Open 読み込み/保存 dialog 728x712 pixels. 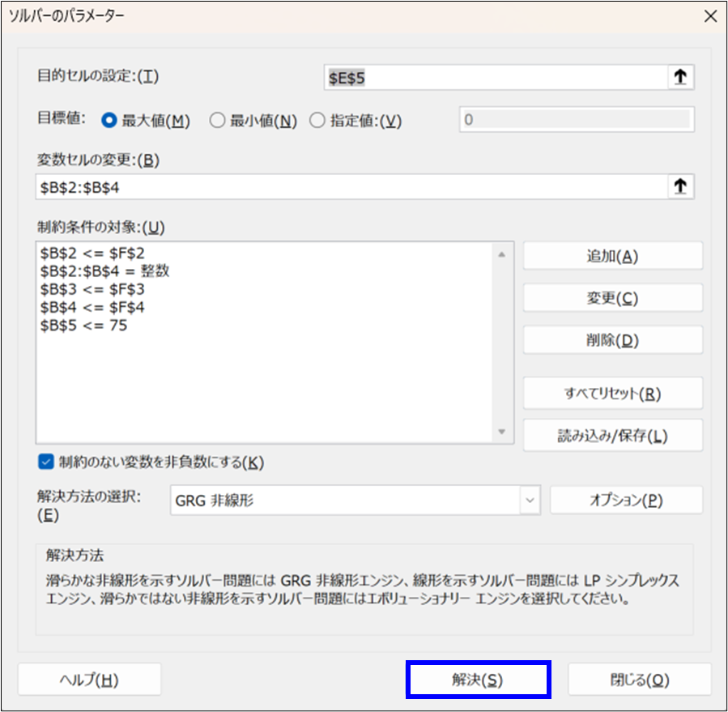(x=612, y=436)
